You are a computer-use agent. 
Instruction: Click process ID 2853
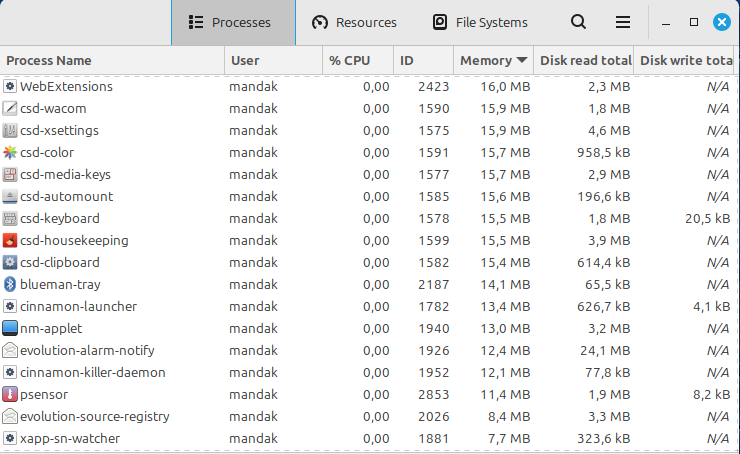point(433,395)
